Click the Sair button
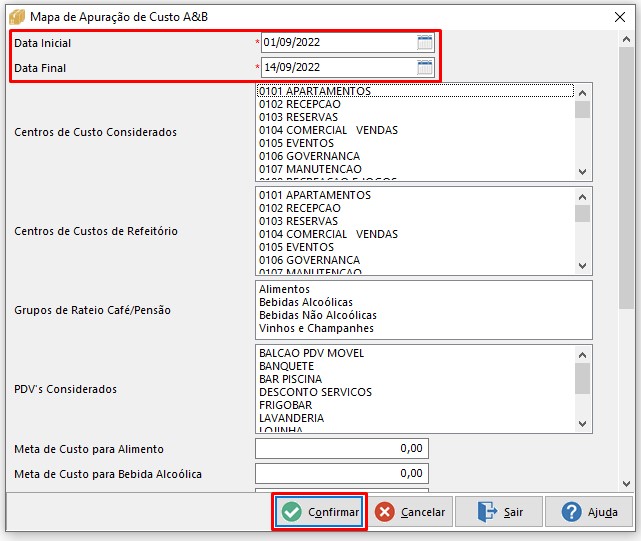 (x=499, y=512)
